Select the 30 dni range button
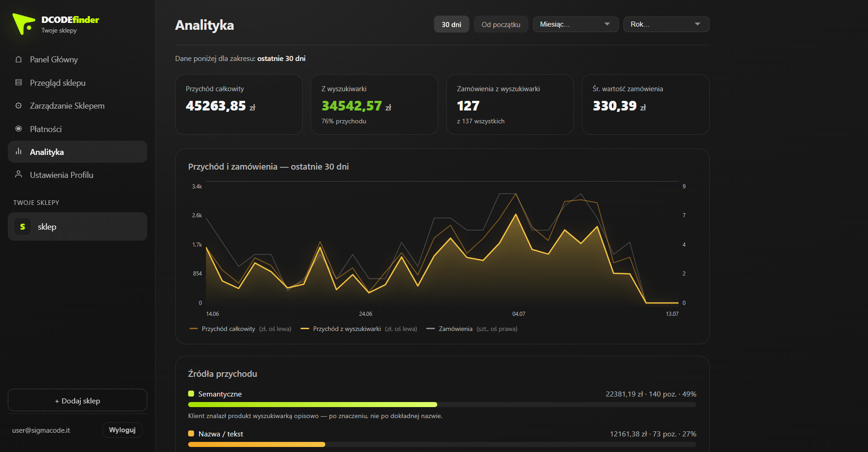 (x=451, y=24)
